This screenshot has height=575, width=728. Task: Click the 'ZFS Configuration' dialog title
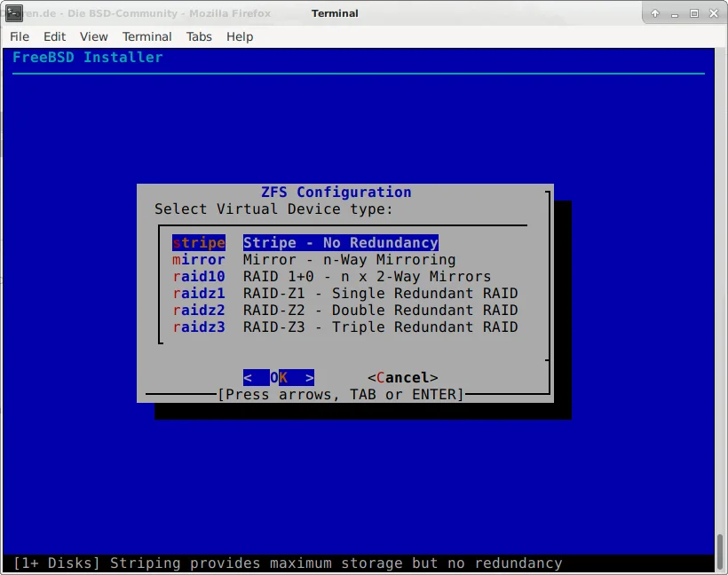click(x=336, y=193)
